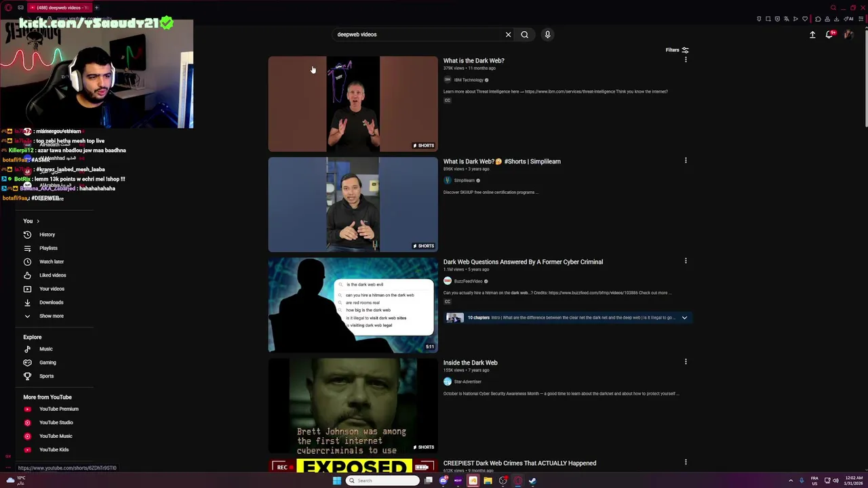868x488 pixels.
Task: Open YouTube Music link
Action: click(x=48, y=436)
